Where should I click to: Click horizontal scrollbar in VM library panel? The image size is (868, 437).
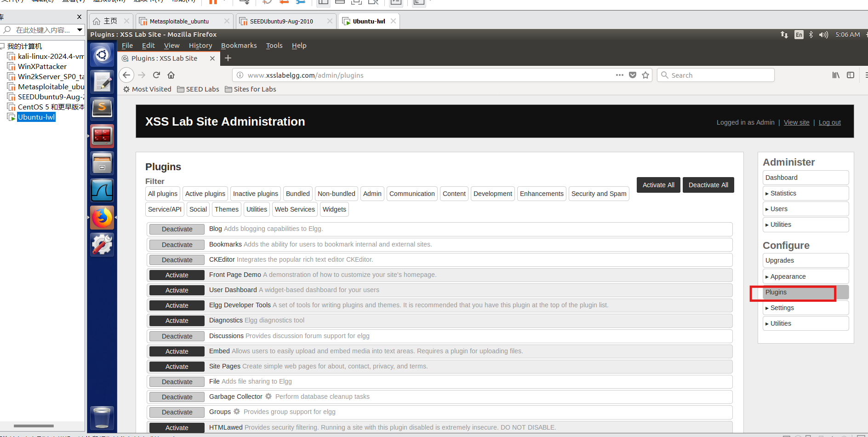(x=34, y=426)
